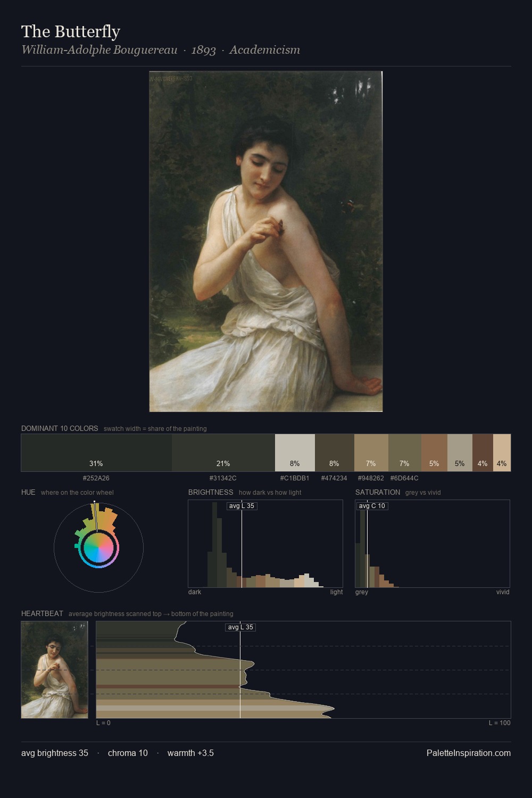Screen dimensions: 532x798
Task: Click artist name William-Adolphe Bouguereau
Action: click(x=99, y=50)
